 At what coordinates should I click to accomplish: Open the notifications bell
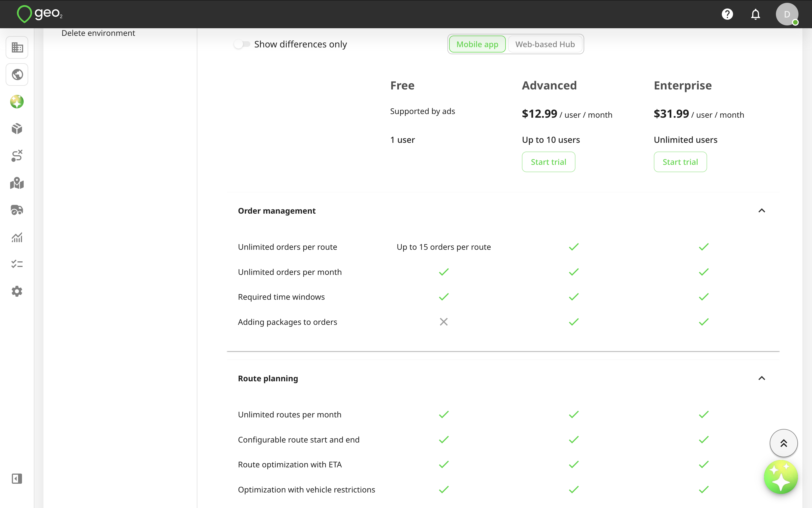point(755,14)
